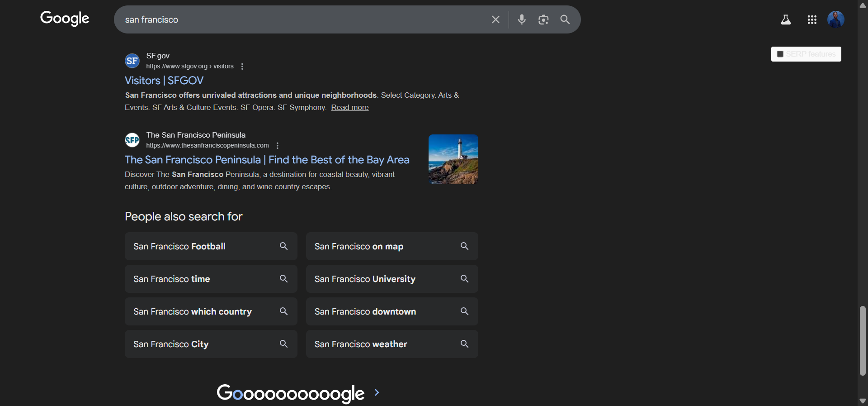Click the People also search for heading
The height and width of the screenshot is (406, 868).
(x=184, y=216)
